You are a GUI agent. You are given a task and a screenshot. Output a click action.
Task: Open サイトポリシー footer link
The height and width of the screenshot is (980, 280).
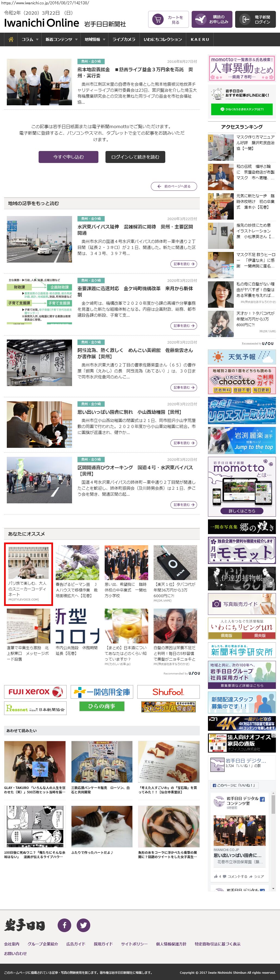pos(135,944)
